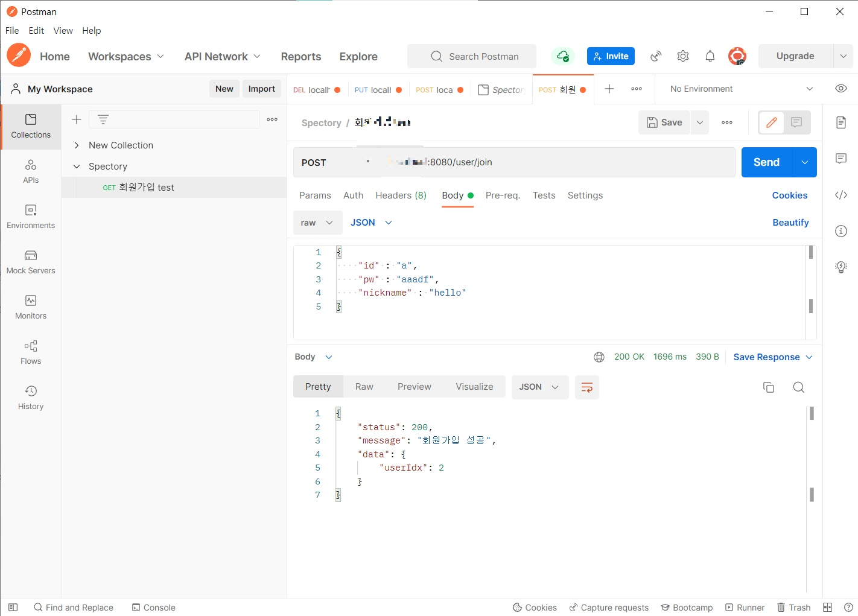Click the Invite button

pos(611,56)
